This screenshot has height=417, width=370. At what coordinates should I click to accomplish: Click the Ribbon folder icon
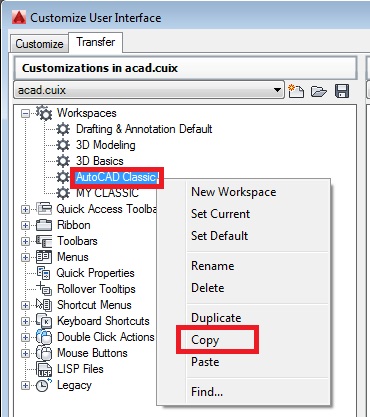point(44,225)
